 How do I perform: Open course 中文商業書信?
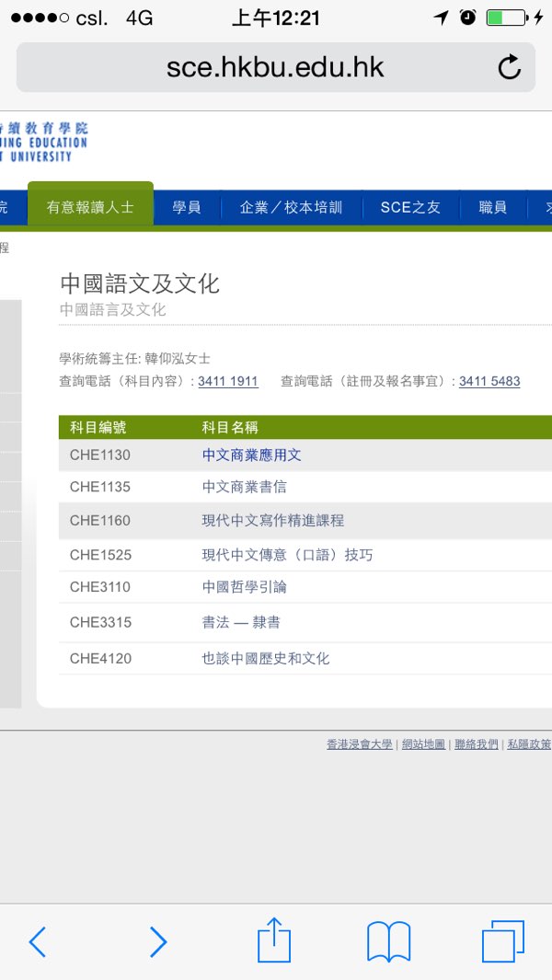tap(244, 487)
